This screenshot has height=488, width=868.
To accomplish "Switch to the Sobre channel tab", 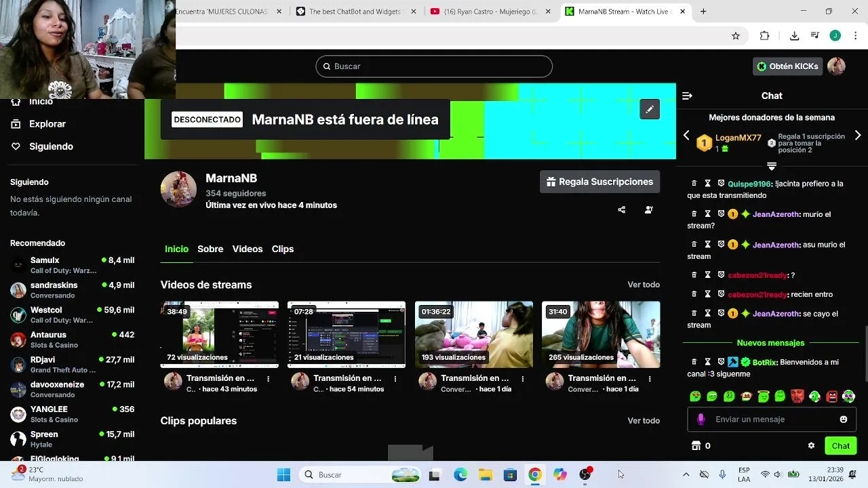I will click(x=210, y=249).
